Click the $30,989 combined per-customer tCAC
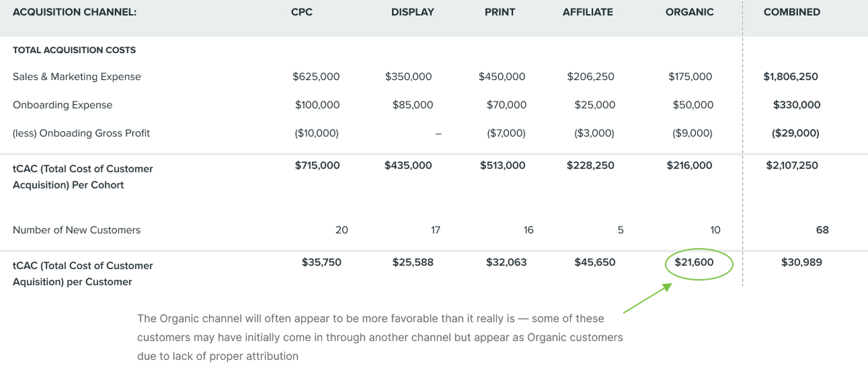This screenshot has height=376, width=868. click(801, 262)
